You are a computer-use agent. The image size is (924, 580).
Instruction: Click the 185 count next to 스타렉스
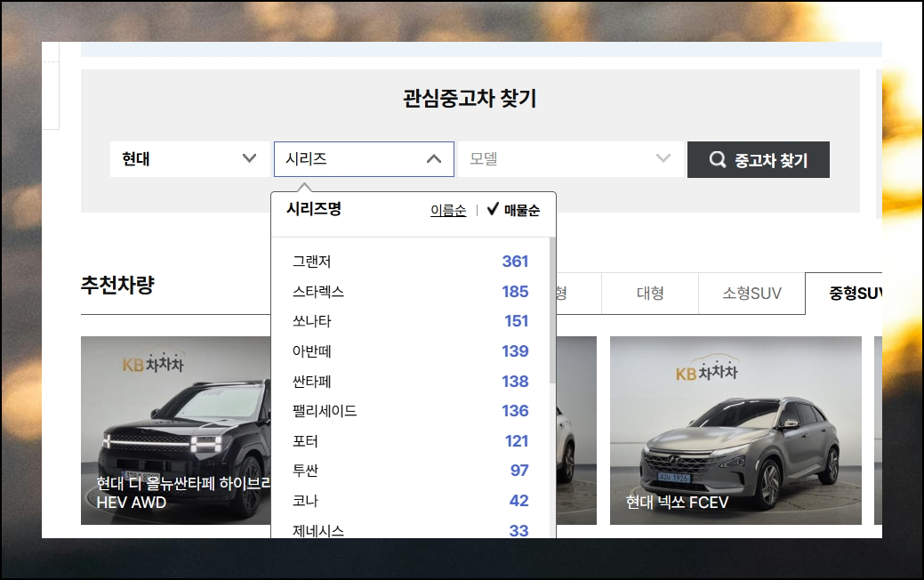point(515,292)
